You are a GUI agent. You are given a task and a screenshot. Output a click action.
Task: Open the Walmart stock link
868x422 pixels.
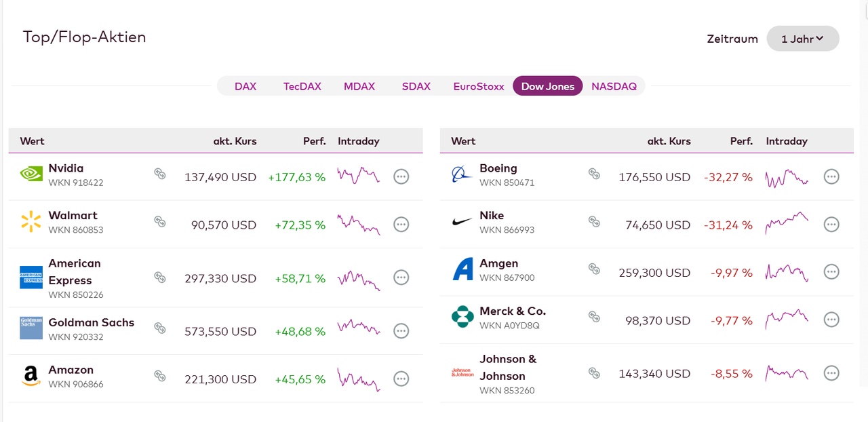point(73,216)
